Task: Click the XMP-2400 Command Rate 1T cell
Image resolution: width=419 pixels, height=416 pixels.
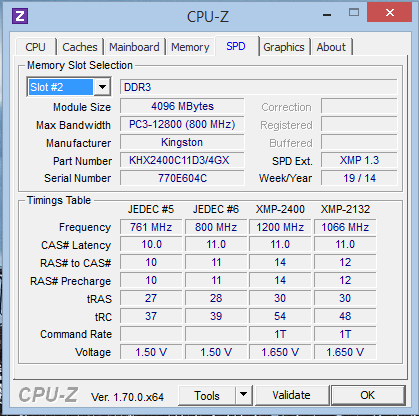Action: point(280,334)
